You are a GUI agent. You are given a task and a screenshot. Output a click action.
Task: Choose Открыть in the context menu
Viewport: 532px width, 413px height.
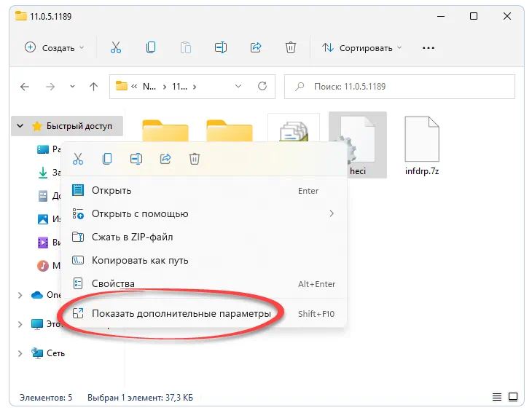click(x=204, y=191)
